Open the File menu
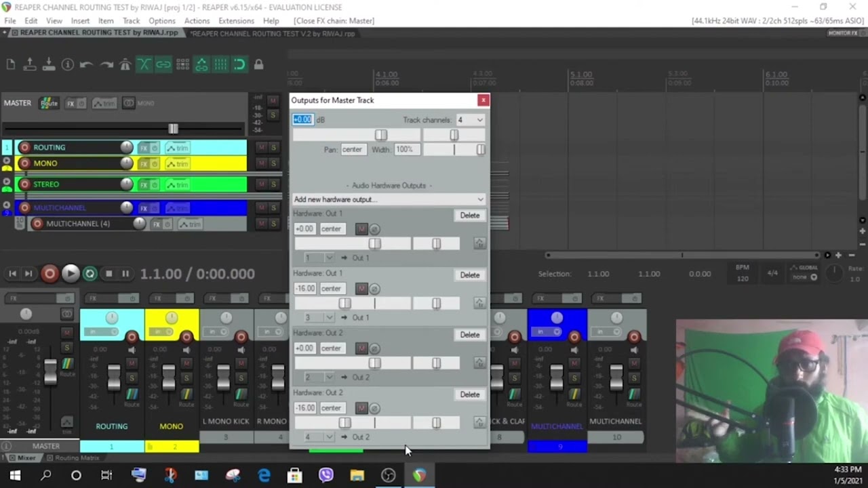The height and width of the screenshot is (488, 868). click(x=10, y=21)
